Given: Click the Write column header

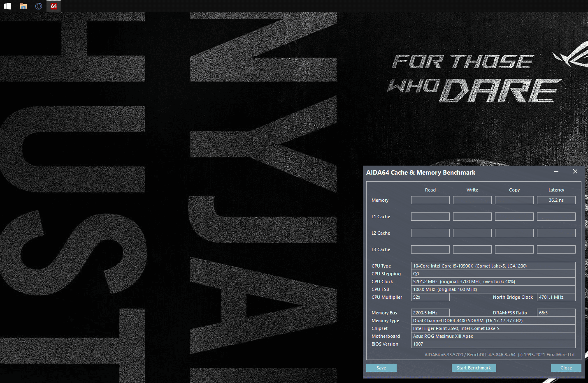Looking at the screenshot, I should pyautogui.click(x=472, y=190).
